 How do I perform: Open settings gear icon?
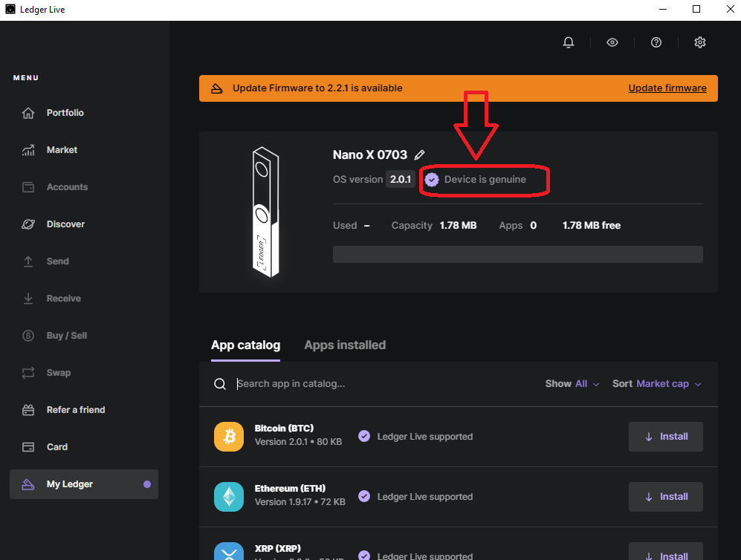coord(700,42)
